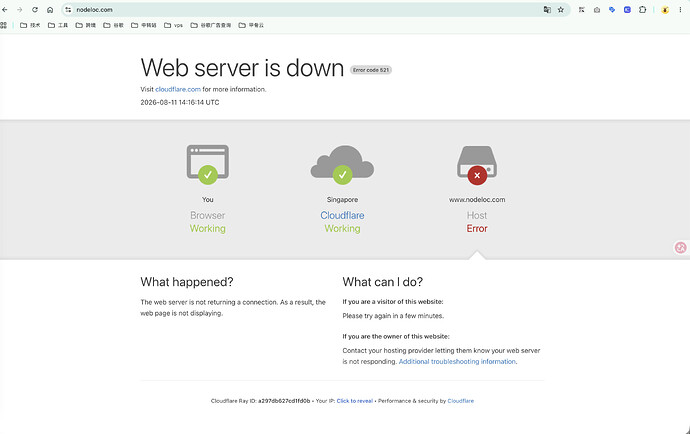Open the browser home page icon
690x434 pixels.
(50, 10)
